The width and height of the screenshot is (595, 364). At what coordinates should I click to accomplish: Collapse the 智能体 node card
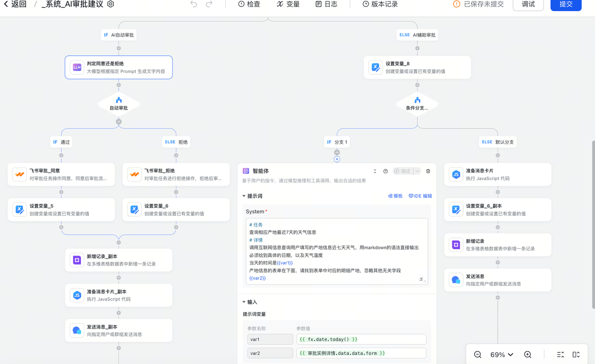tap(375, 171)
